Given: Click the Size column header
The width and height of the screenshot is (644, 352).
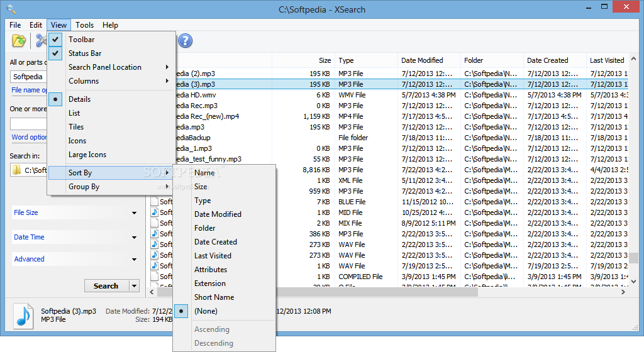Looking at the screenshot, I should (x=303, y=60).
